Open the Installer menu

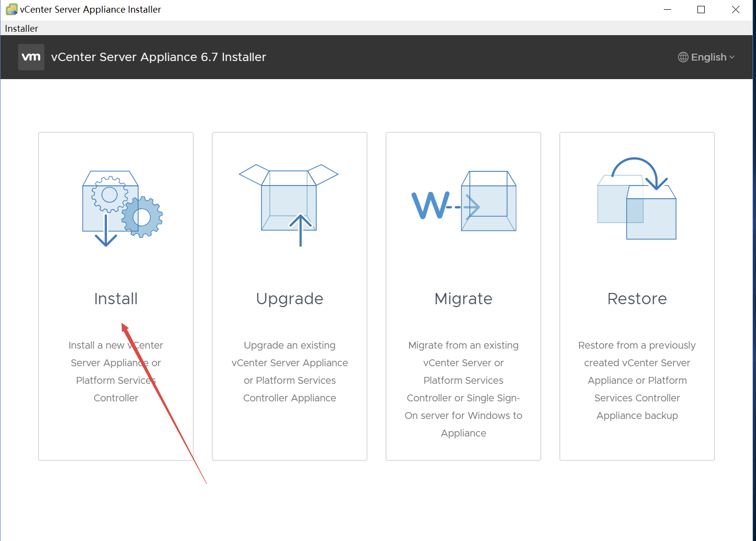pyautogui.click(x=21, y=28)
